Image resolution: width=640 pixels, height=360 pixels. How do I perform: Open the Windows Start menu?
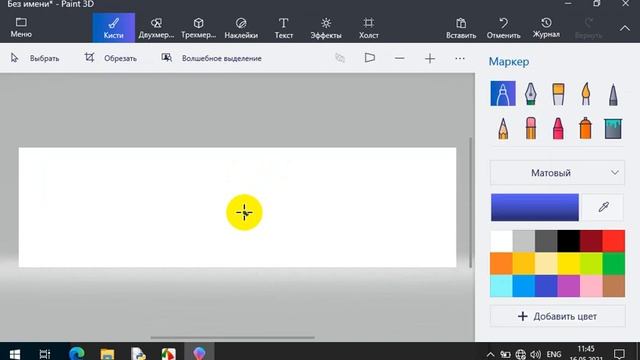[x=15, y=353]
